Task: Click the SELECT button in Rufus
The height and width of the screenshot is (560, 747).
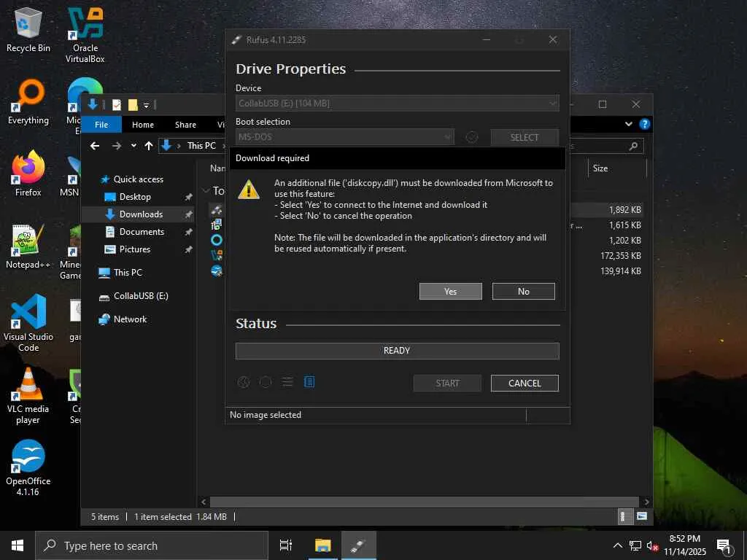Action: tap(525, 138)
